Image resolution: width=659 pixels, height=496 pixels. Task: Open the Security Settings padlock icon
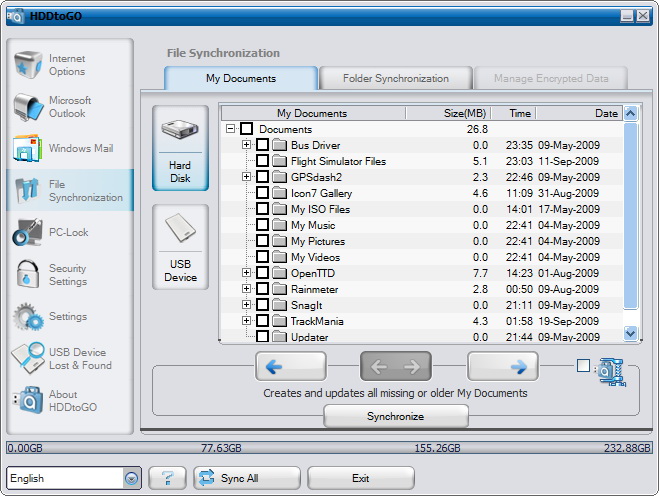click(28, 274)
